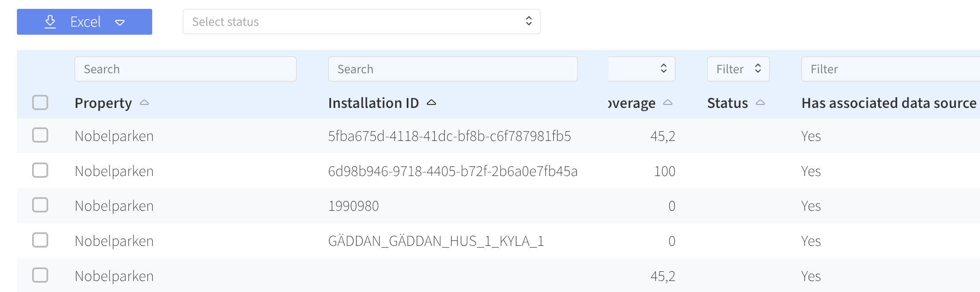Check the row with ID 5fba675d-4118-41dc-bf8b-c6f787981fb5
This screenshot has height=292, width=980.
40,135
